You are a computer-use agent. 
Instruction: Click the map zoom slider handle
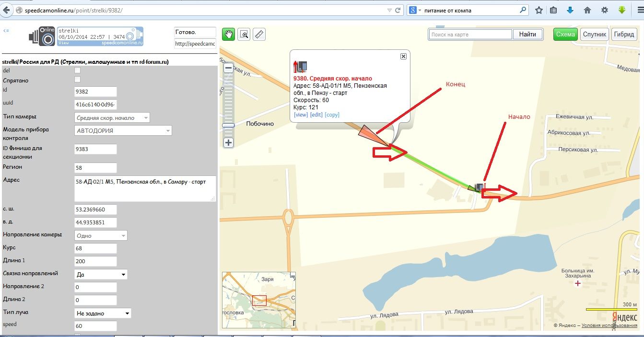228,125
